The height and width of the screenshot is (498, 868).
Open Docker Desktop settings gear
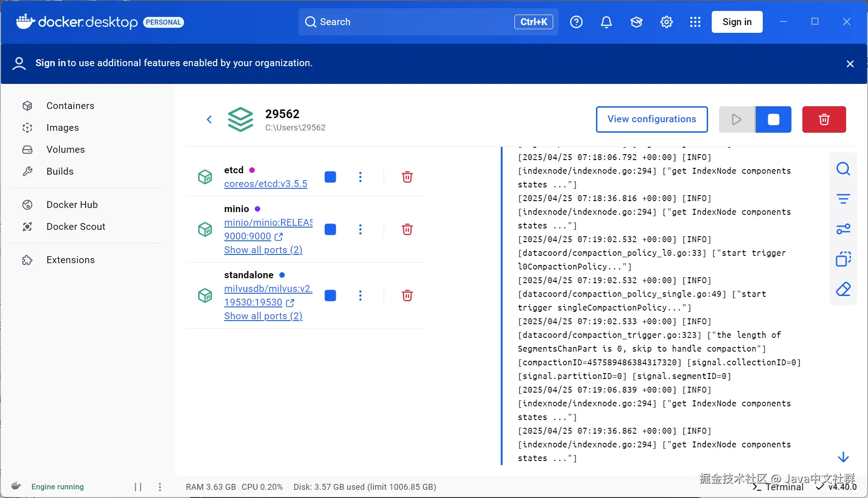(667, 22)
